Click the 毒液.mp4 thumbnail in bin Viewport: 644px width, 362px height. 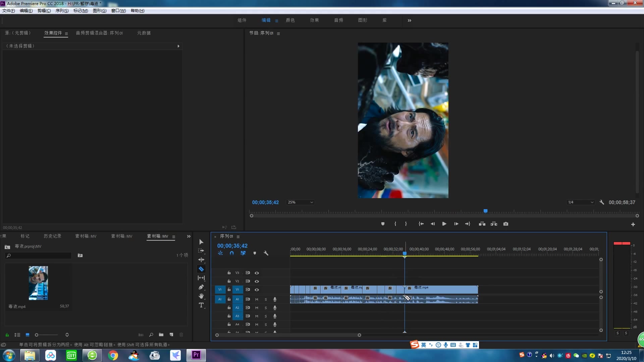tap(38, 283)
